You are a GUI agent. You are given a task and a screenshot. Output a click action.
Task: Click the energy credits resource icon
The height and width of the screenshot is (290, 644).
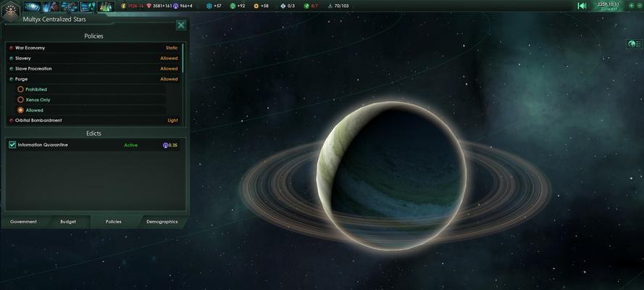coord(124,6)
